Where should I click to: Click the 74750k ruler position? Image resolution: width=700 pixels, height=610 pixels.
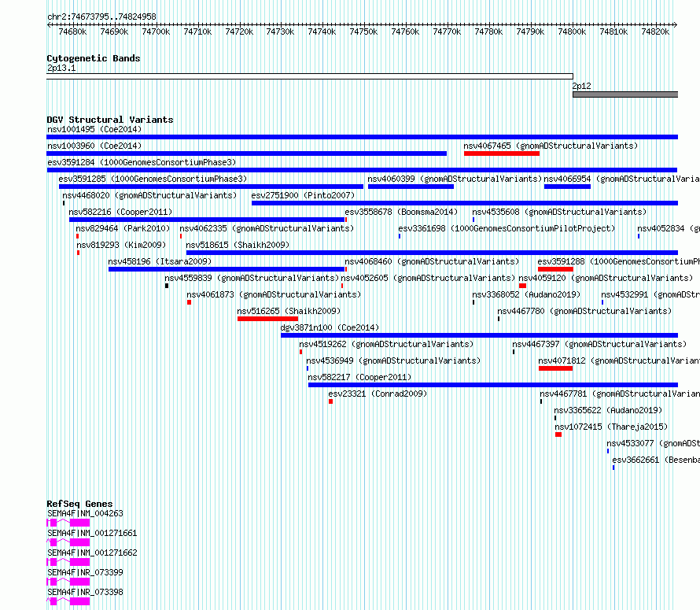pos(363,32)
